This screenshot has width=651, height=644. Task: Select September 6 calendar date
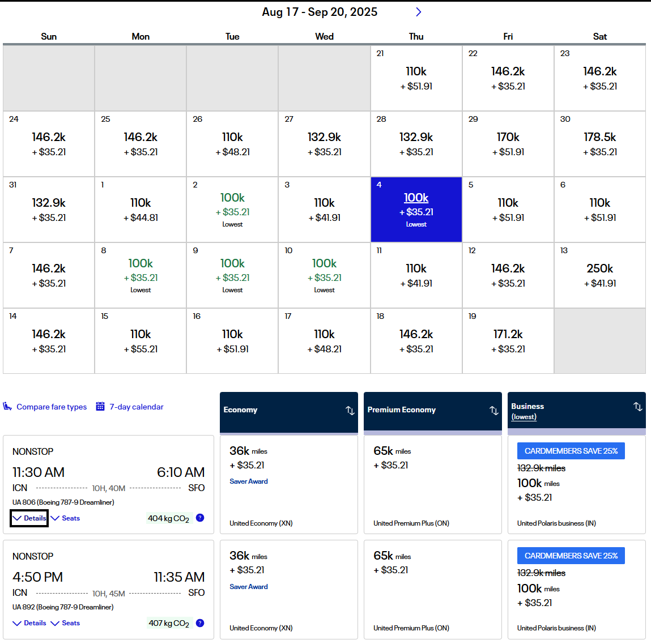[599, 210]
